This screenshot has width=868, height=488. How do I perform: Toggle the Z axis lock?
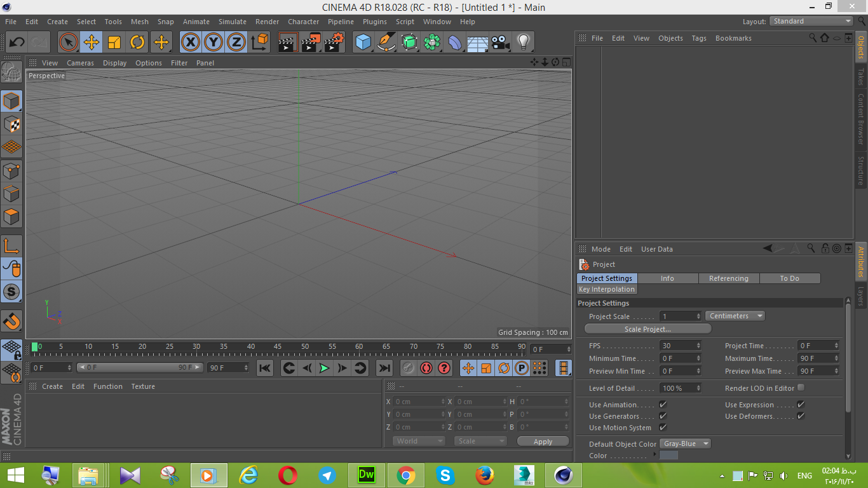236,43
